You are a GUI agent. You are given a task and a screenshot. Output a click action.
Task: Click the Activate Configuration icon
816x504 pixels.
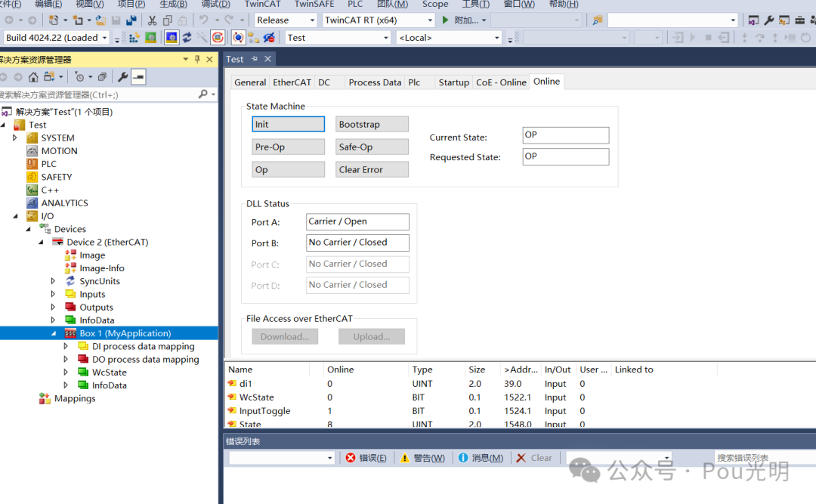134,38
